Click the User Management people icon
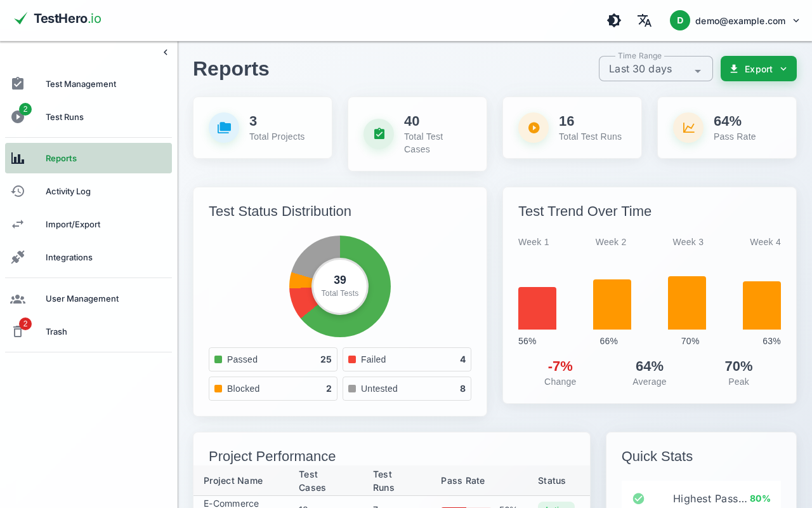 (18, 298)
